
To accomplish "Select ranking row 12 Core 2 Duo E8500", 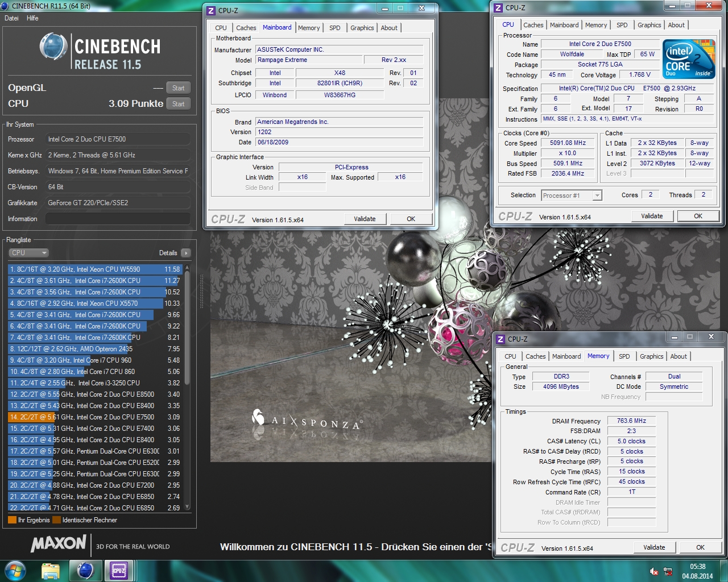I will tap(95, 394).
